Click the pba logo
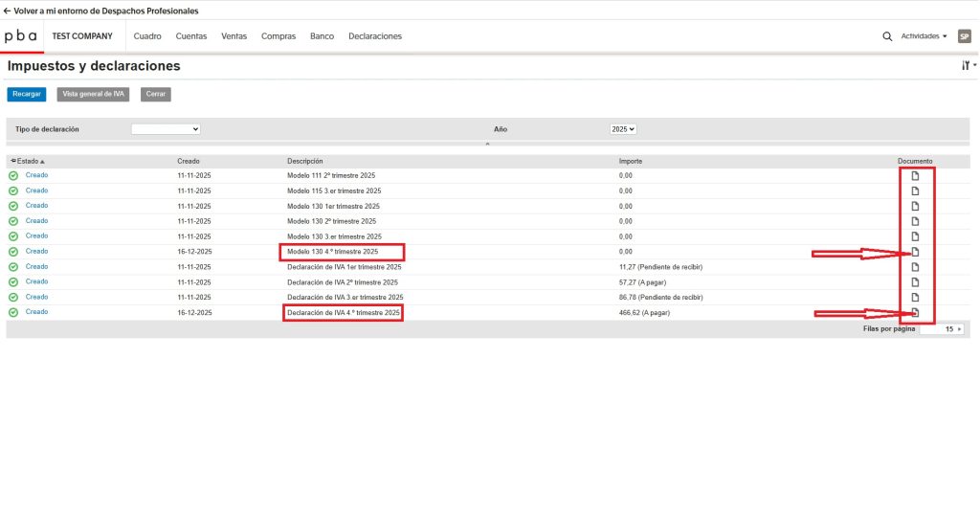Viewport: 980px width, 515px height. point(21,36)
